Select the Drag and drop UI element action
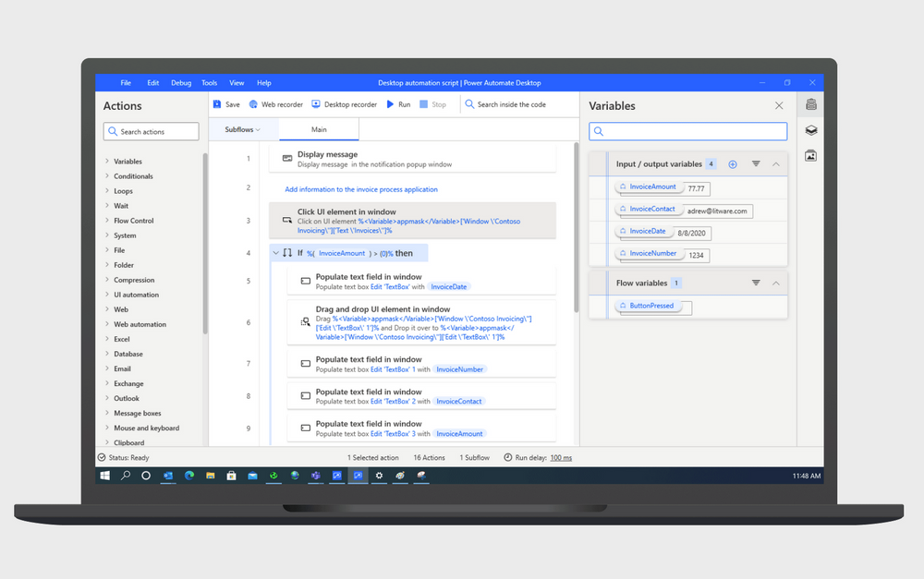This screenshot has height=579, width=924. pyautogui.click(x=421, y=322)
